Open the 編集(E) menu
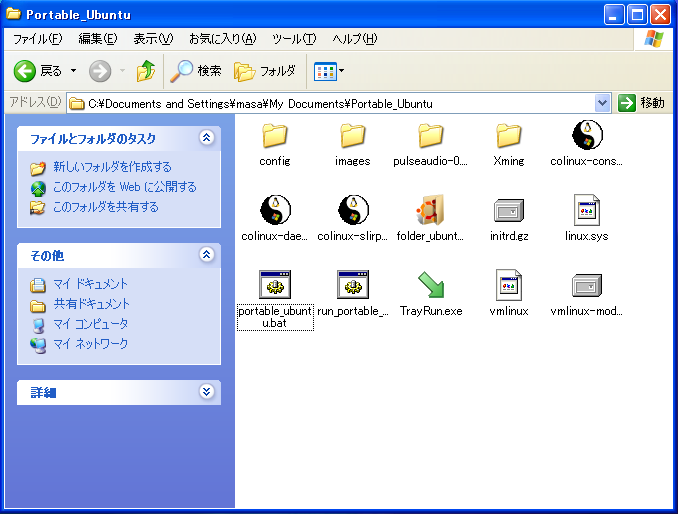Viewport: 678px width, 514px height. 98,39
